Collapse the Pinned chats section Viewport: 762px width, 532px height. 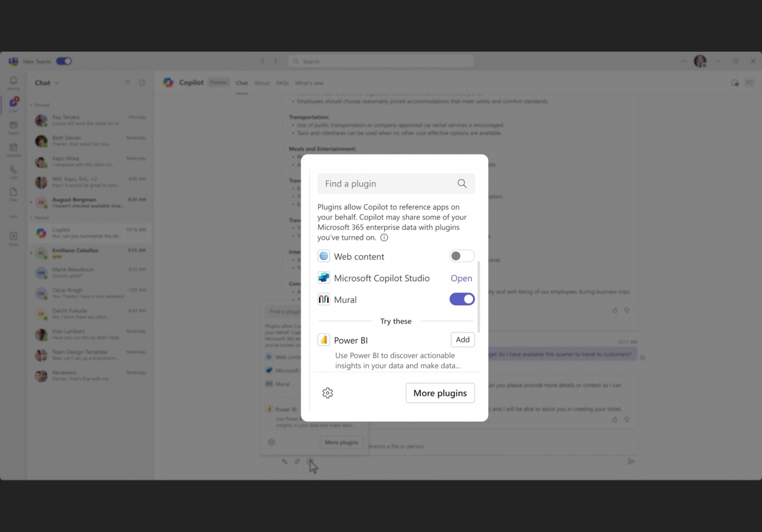(x=31, y=105)
